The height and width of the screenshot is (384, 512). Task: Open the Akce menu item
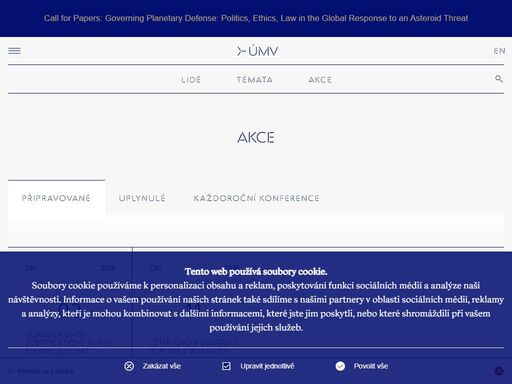coord(320,80)
